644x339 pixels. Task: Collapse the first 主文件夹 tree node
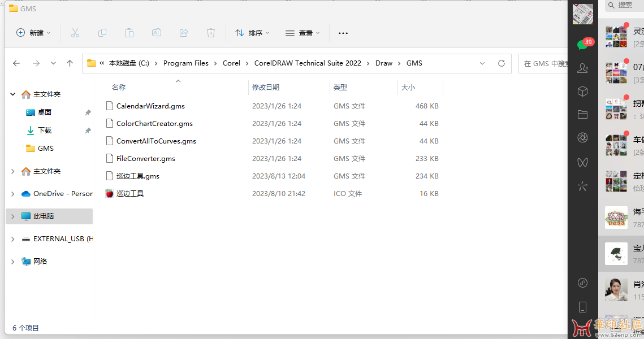pos(13,94)
